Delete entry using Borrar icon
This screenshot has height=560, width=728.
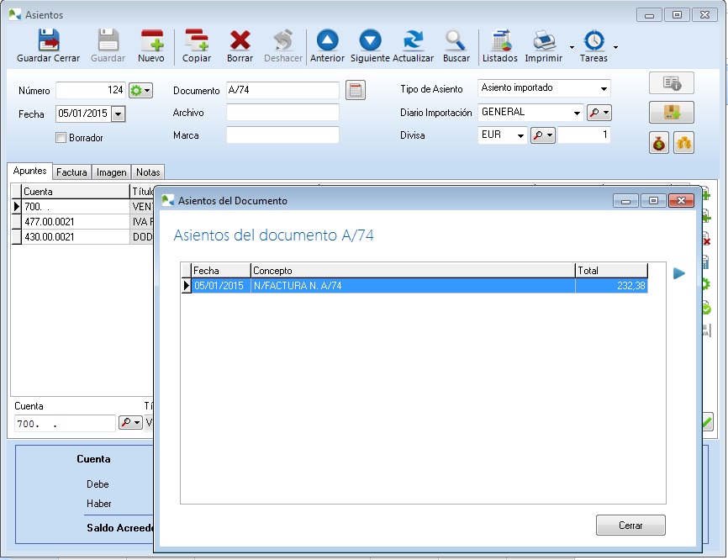tap(240, 40)
